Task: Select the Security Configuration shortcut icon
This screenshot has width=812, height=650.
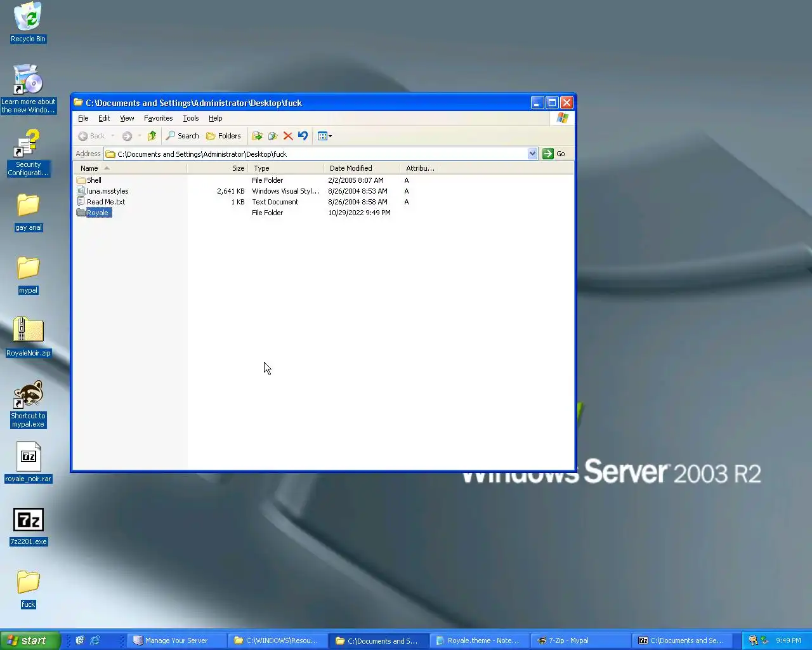Action: (x=28, y=153)
